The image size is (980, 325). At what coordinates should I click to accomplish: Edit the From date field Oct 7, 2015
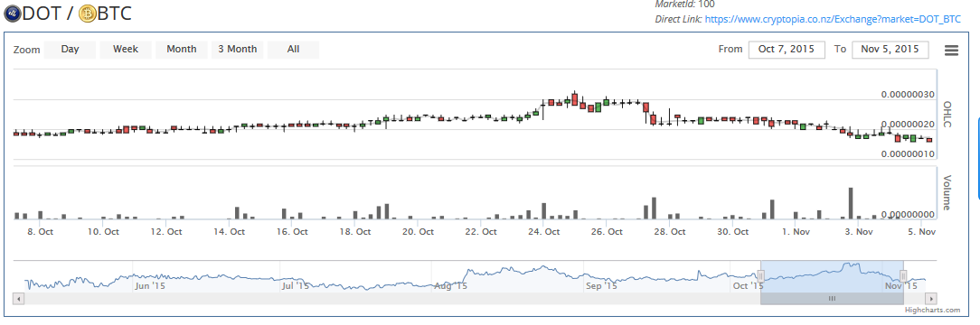tap(787, 50)
